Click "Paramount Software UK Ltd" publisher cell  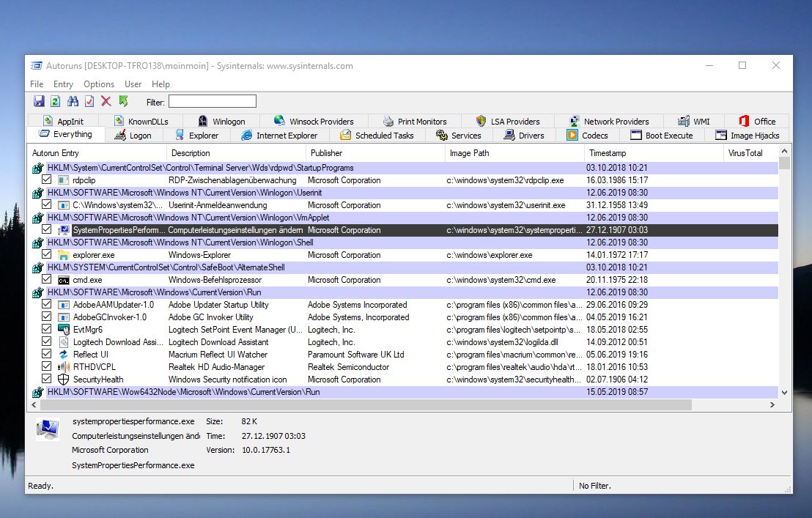[355, 355]
